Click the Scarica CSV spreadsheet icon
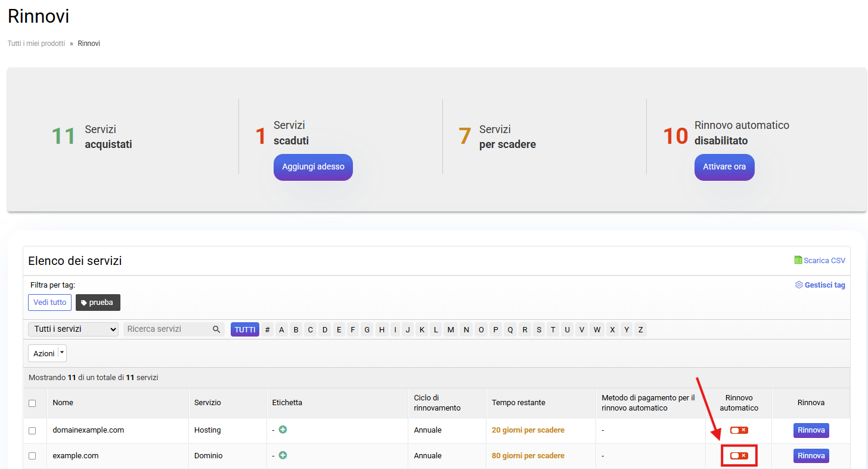The width and height of the screenshot is (868, 469). pos(798,260)
